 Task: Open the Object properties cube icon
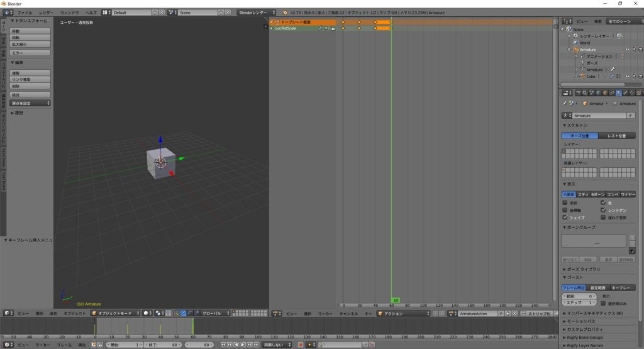pos(605,93)
